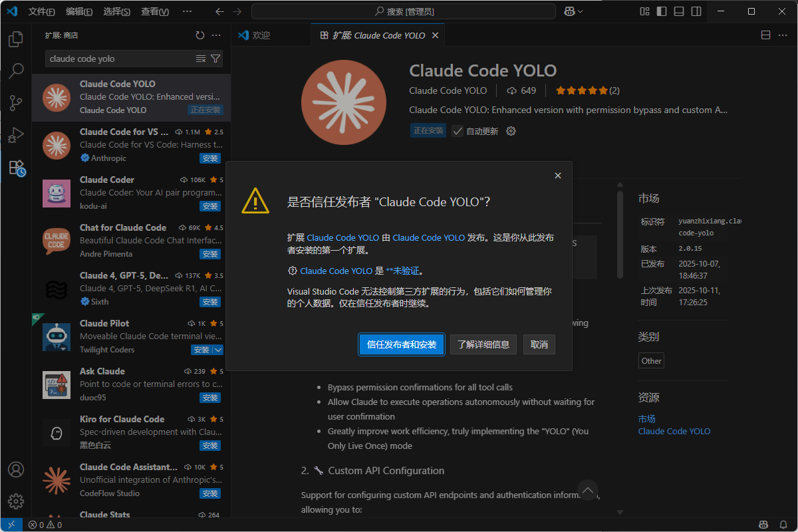Click the filter extensions funnel icon

pos(215,59)
